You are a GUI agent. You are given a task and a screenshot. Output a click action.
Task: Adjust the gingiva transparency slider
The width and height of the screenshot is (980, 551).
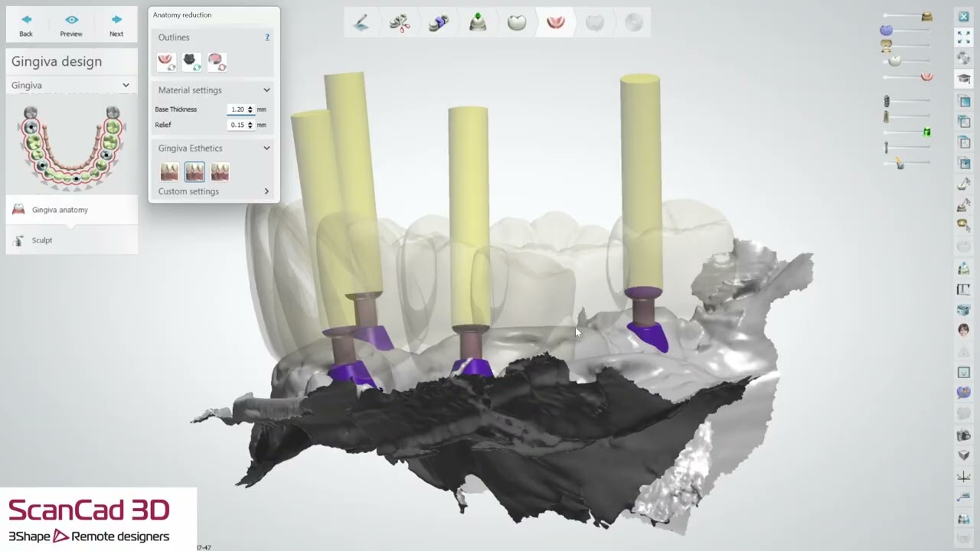pyautogui.click(x=926, y=77)
